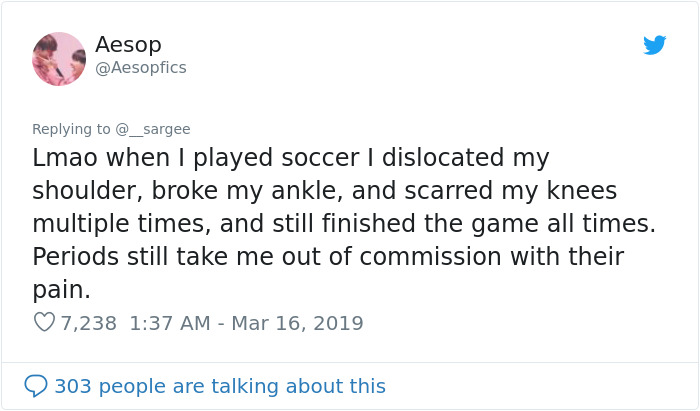700x411 pixels.
Task: Click the 7,238 likes count
Action: coord(88,323)
